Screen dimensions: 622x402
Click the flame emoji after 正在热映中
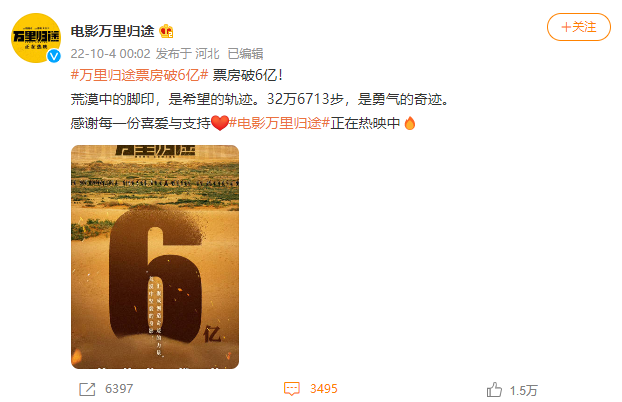point(410,123)
